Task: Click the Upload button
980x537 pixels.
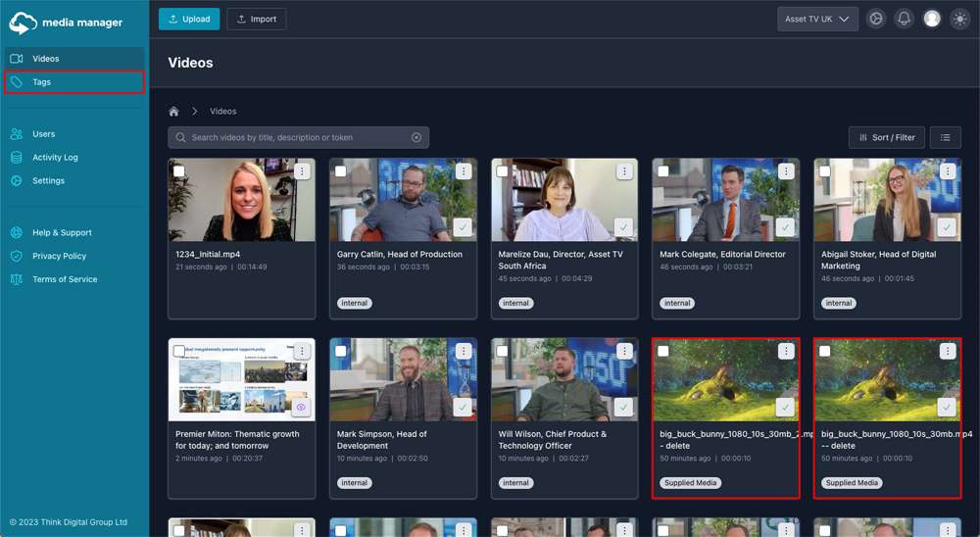Action: (x=189, y=19)
